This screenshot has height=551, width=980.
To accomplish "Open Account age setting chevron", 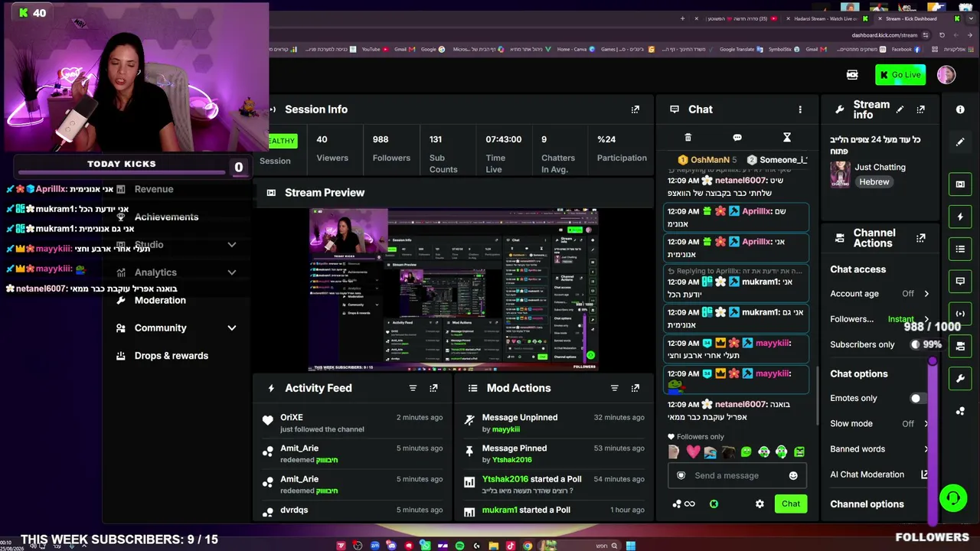I will [926, 294].
